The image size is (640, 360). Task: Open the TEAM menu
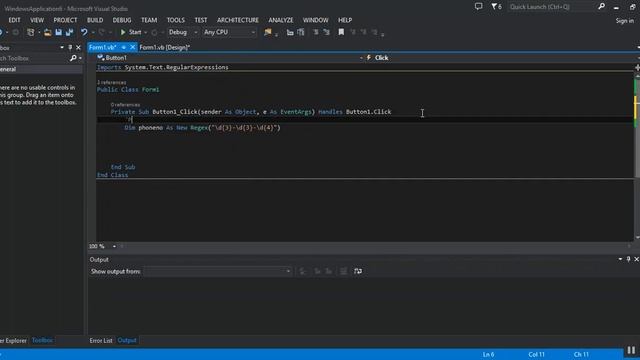(149, 20)
